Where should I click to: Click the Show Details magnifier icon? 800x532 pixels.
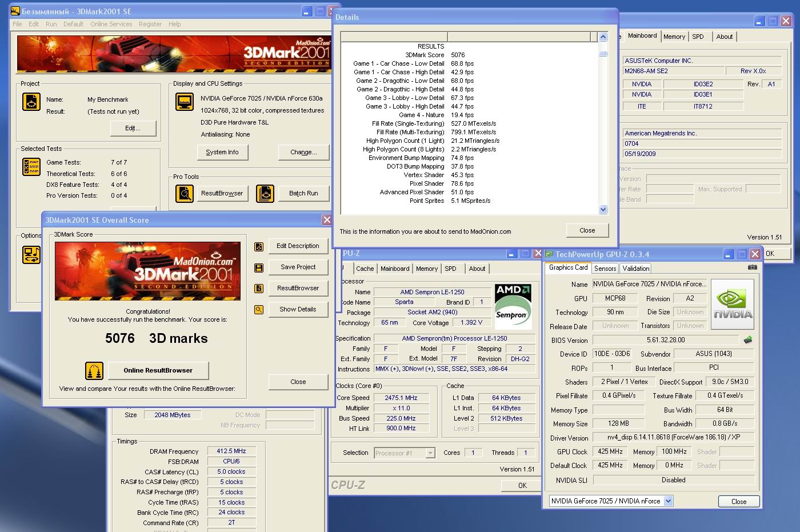click(x=259, y=310)
